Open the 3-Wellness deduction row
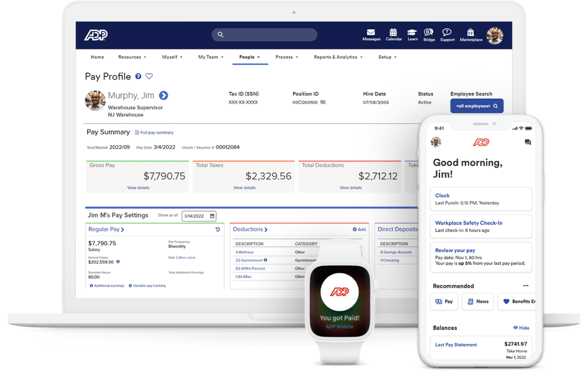Screen dimensions: 588x372 pos(244,252)
